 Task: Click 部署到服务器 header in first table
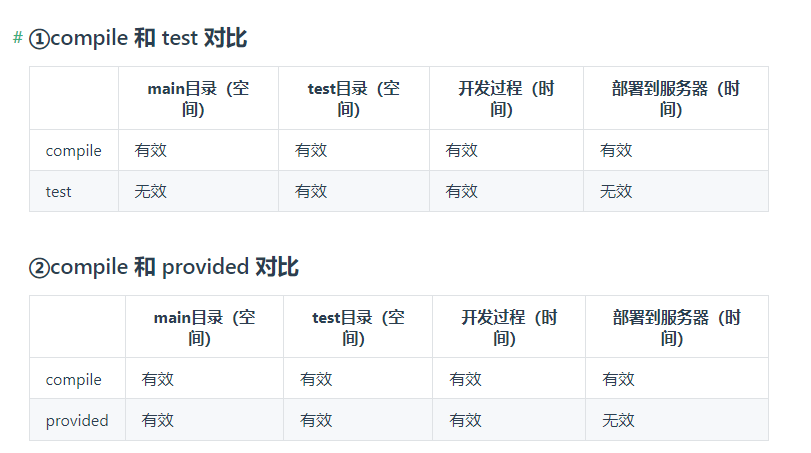coord(675,98)
